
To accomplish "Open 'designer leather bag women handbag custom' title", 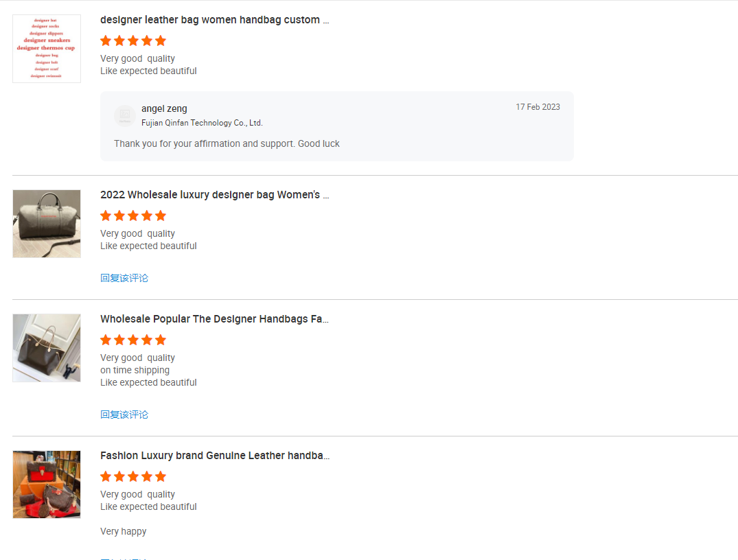I will pyautogui.click(x=215, y=20).
